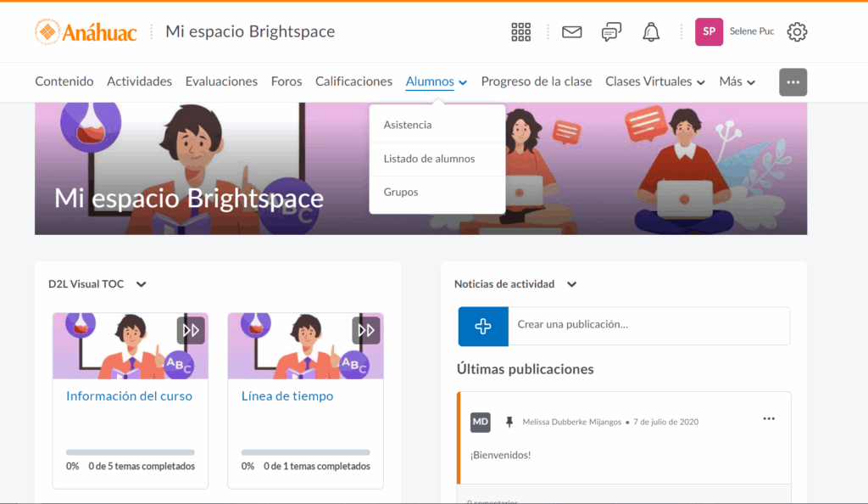This screenshot has width=868, height=504.
Task: Select Listado de alumnos menu entry
Action: pyautogui.click(x=429, y=159)
